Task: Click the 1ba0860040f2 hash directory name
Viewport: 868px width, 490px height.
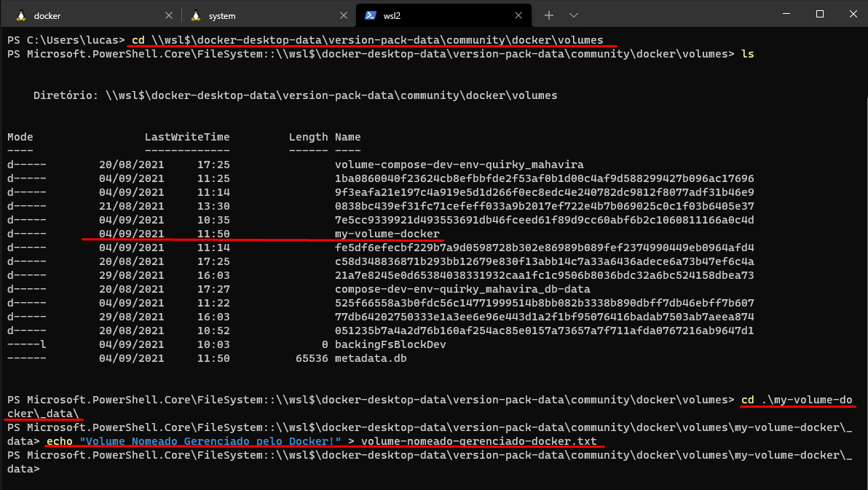Action: tap(544, 178)
